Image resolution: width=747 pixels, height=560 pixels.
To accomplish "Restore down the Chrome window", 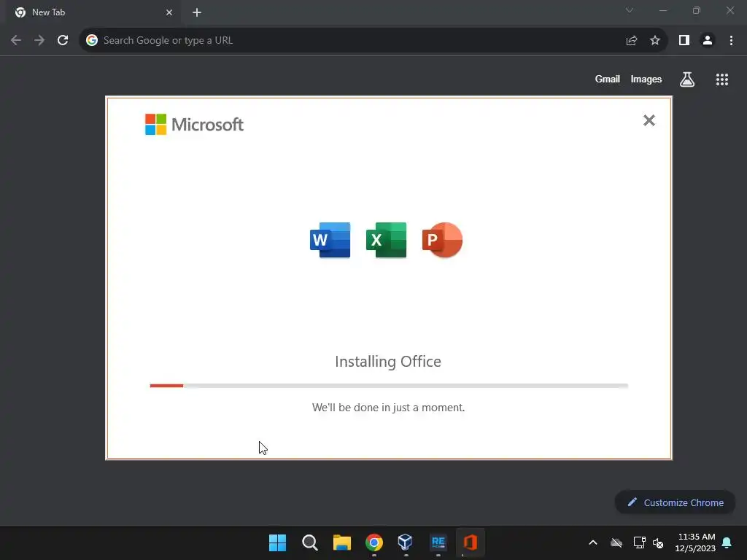I will click(697, 10).
